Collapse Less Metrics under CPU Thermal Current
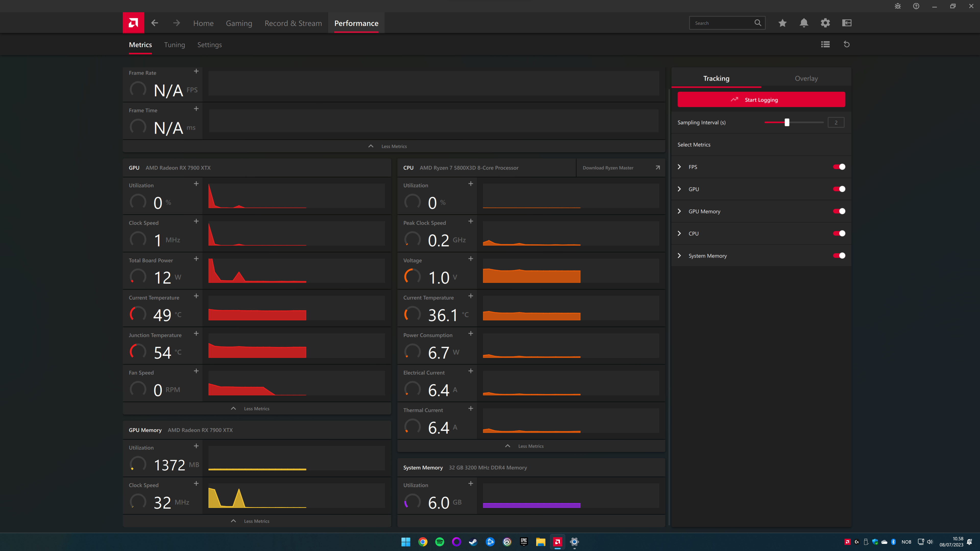The height and width of the screenshot is (551, 980). 531,446
